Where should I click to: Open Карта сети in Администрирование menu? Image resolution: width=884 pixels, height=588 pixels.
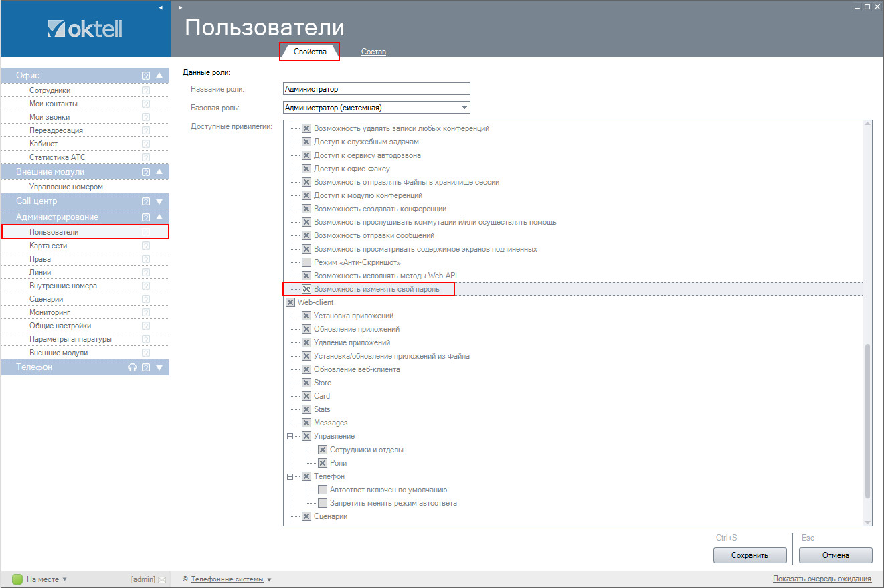pos(48,246)
